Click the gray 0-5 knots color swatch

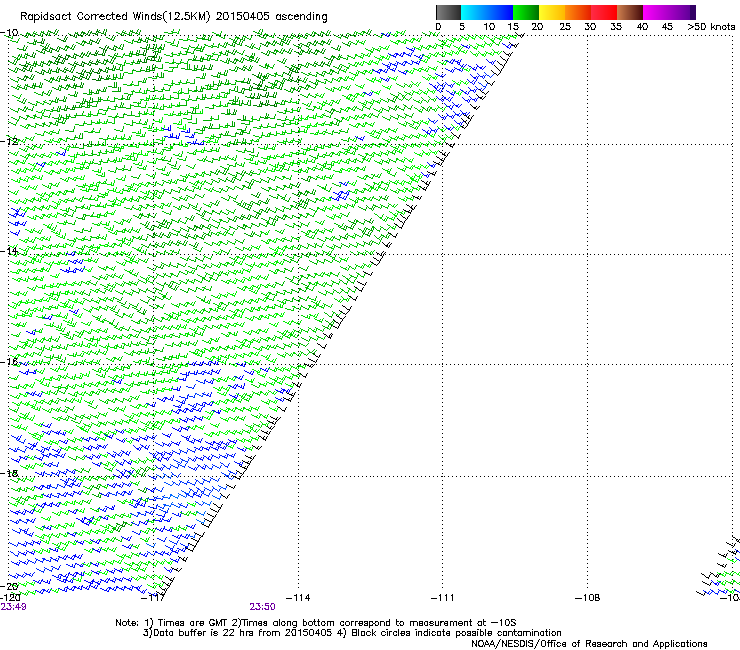click(448, 12)
